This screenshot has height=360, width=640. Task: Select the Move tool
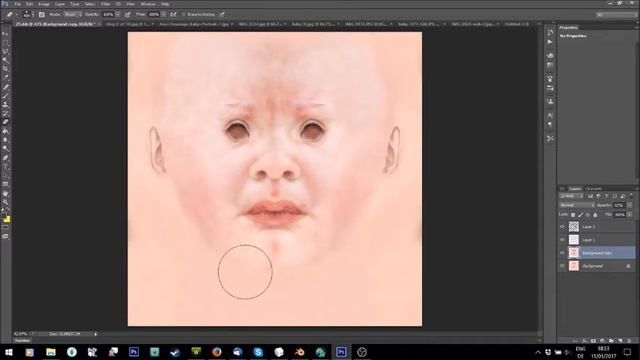click(5, 34)
